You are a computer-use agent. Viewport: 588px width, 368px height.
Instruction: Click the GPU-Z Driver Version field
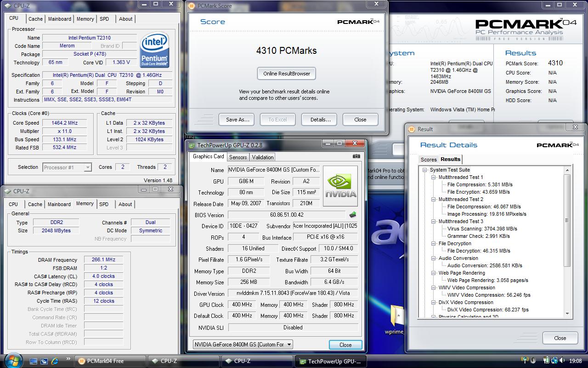(293, 293)
